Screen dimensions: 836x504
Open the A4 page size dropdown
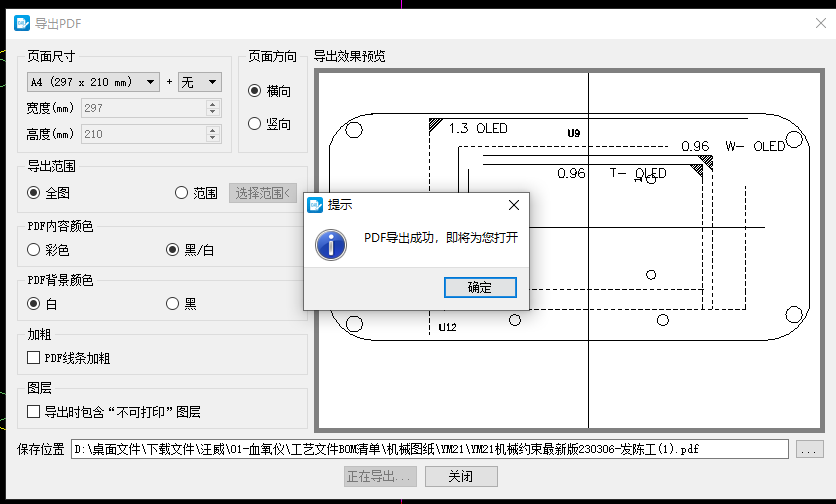point(93,82)
